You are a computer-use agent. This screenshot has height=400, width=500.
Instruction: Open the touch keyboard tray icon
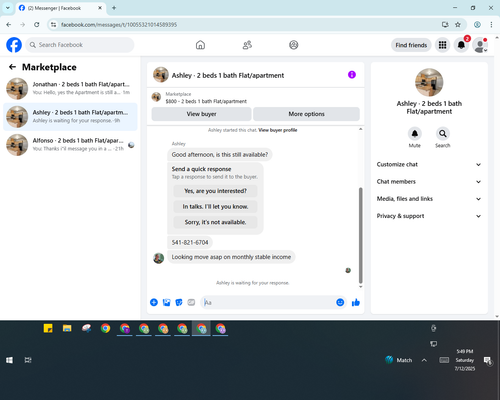click(x=444, y=360)
